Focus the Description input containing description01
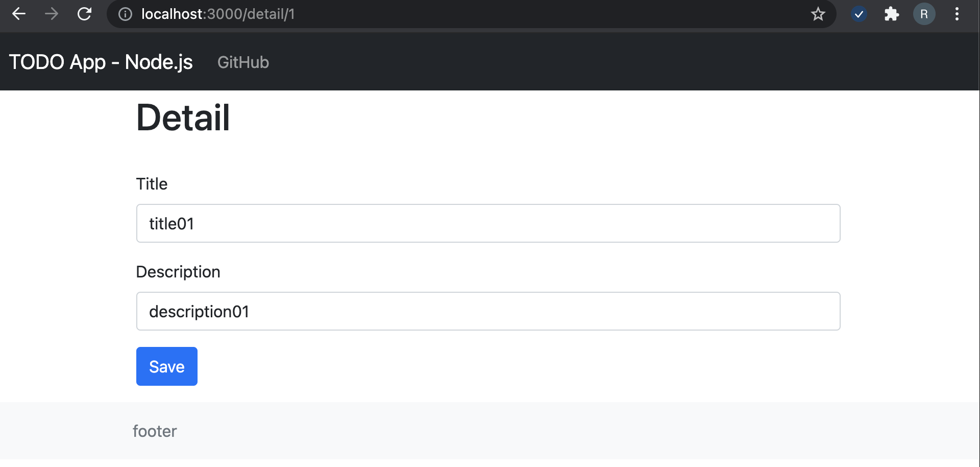 point(488,311)
